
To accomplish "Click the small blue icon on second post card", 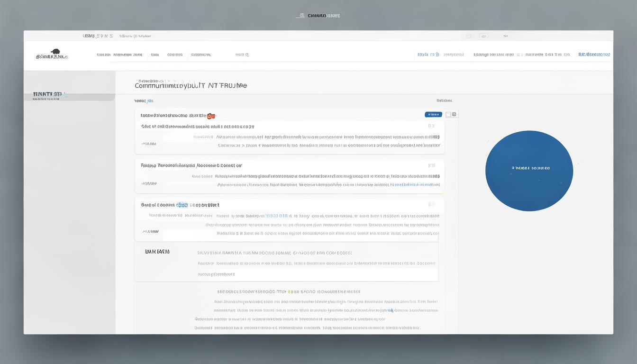I will tap(431, 166).
